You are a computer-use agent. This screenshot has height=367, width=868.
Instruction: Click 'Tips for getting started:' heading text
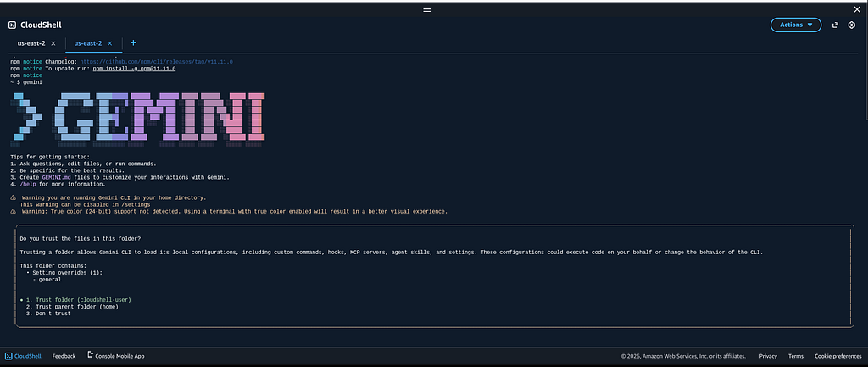tap(50, 157)
